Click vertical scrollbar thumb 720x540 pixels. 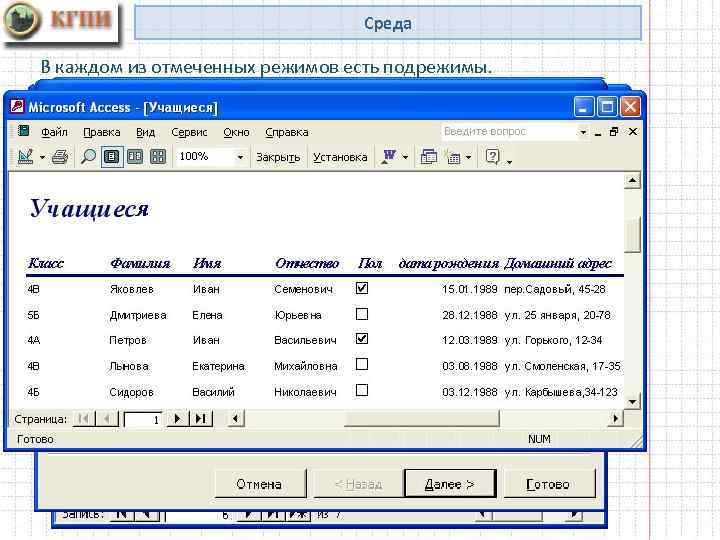click(x=632, y=235)
